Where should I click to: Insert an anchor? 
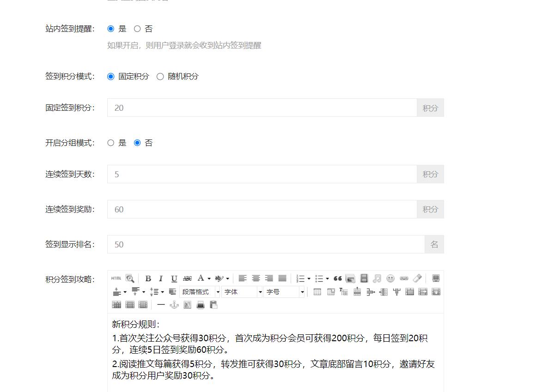coord(174,305)
